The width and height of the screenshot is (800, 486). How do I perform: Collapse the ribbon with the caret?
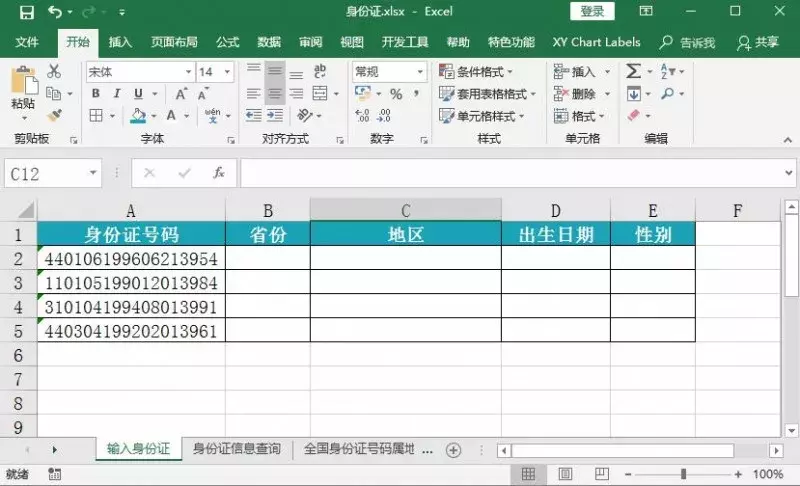788,140
